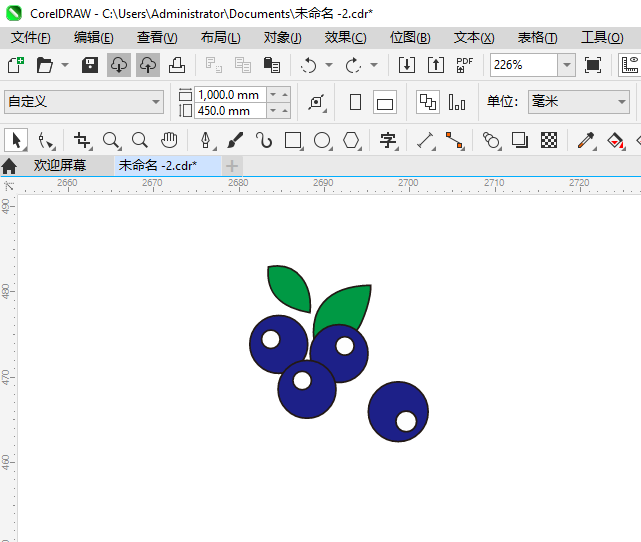Screen dimensions: 641x542
Task: Open the 查看(V) menu
Action: click(x=157, y=38)
